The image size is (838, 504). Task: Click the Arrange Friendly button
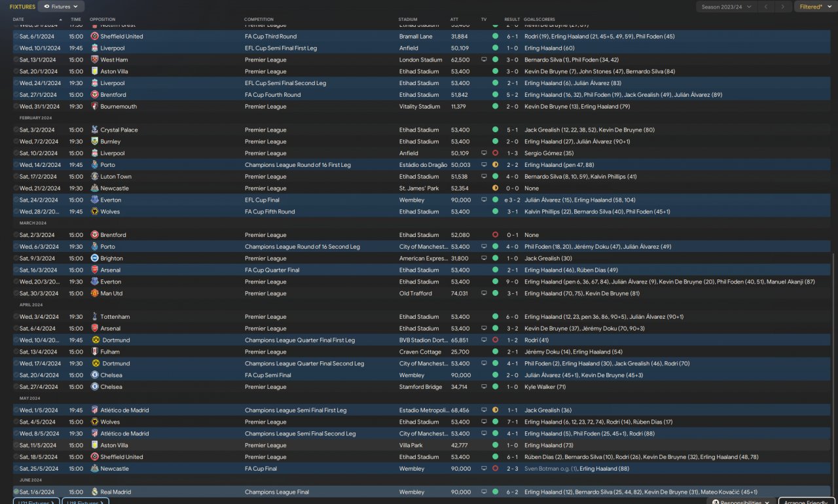(807, 501)
